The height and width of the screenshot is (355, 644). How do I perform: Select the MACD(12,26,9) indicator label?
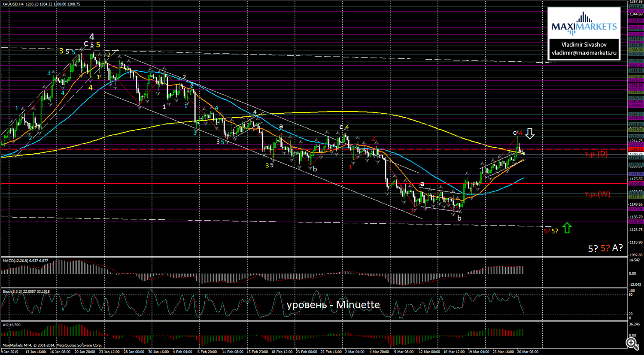click(x=25, y=261)
